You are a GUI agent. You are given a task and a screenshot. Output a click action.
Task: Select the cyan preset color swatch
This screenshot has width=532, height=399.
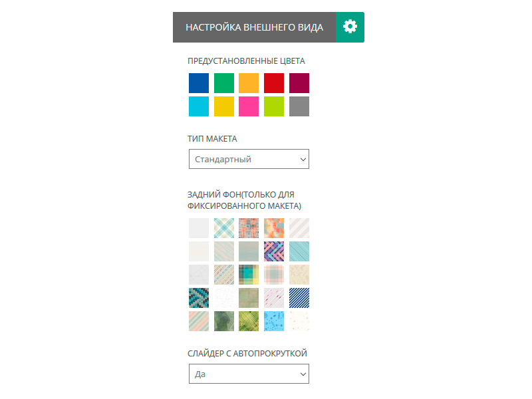tap(199, 106)
